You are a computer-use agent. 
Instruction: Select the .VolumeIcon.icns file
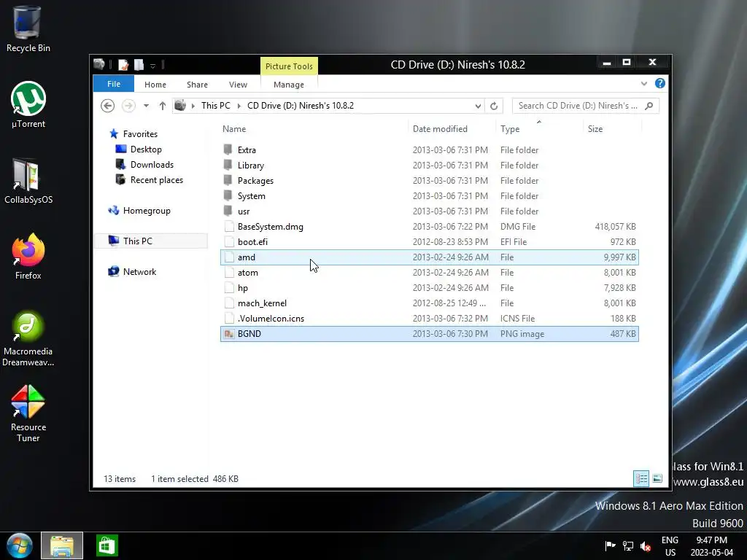click(x=429, y=319)
